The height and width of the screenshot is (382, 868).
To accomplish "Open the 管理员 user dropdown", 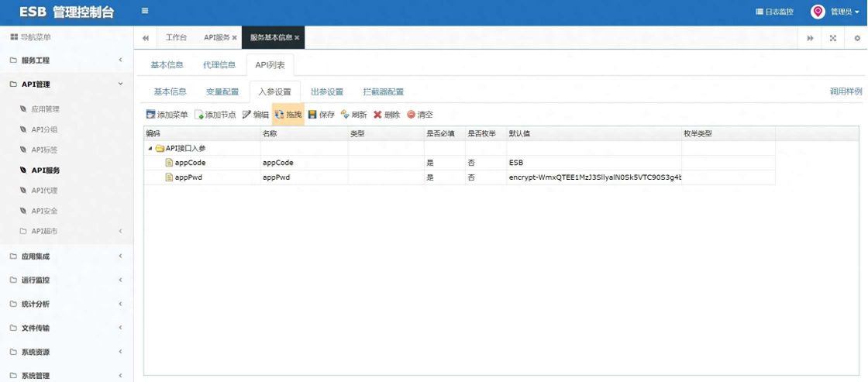I will [844, 12].
